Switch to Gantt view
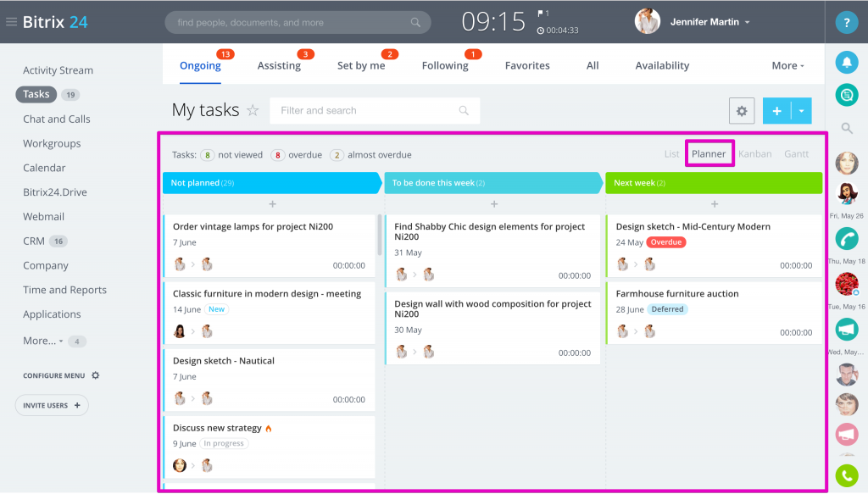 [x=796, y=153]
